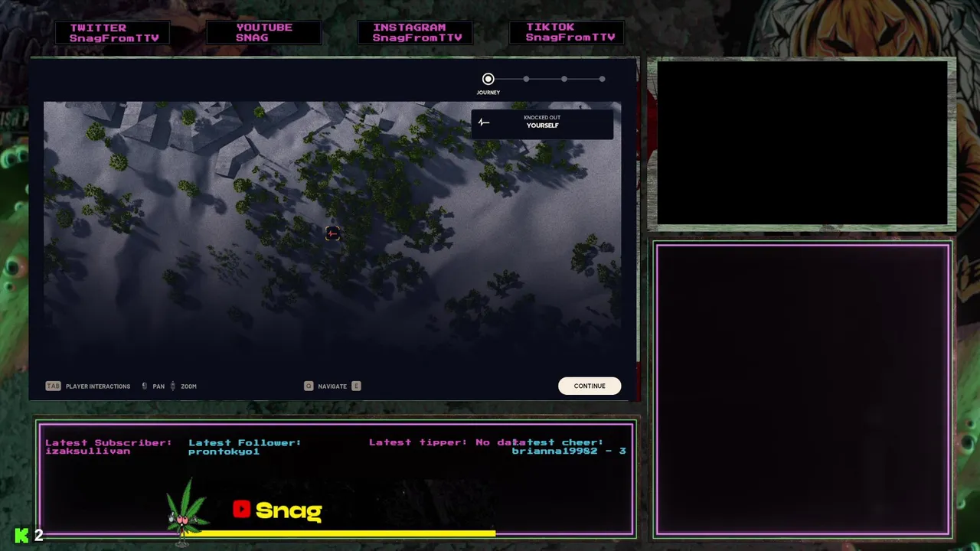Click the Continue button
The height and width of the screenshot is (551, 980).
click(590, 386)
